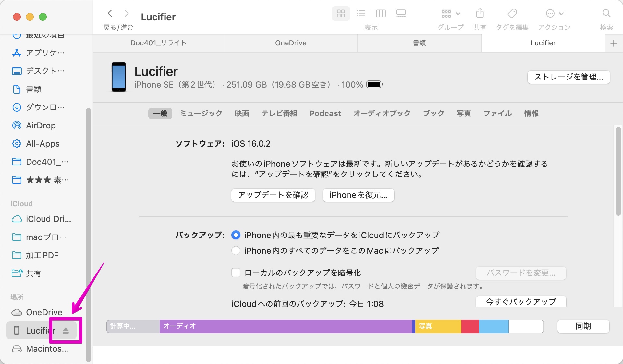Add a new Finder tab with plus
This screenshot has width=623, height=364.
coord(613,43)
